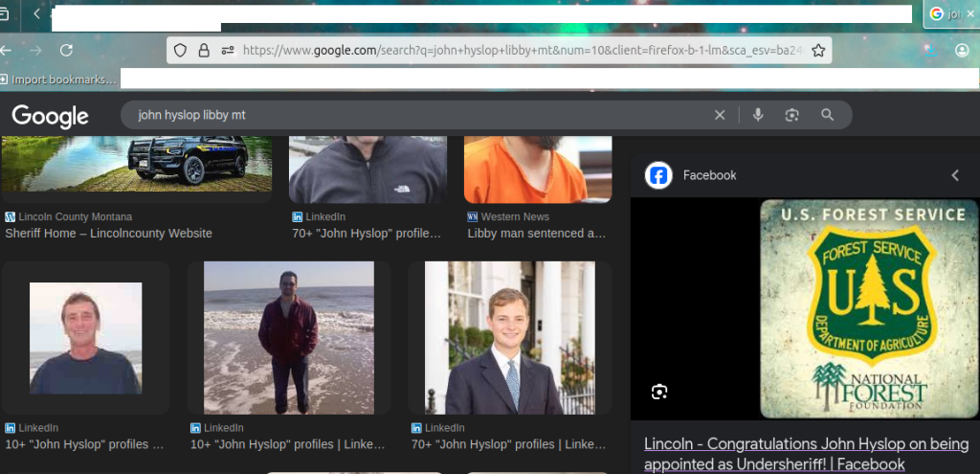Click the magnifying glass search button
The height and width of the screenshot is (474, 980).
click(828, 115)
